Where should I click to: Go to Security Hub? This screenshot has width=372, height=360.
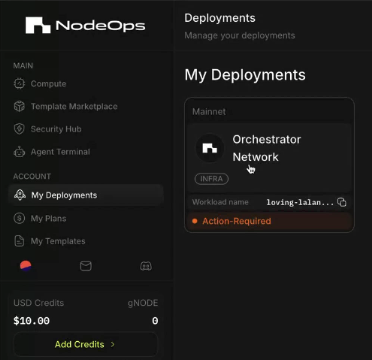click(56, 129)
